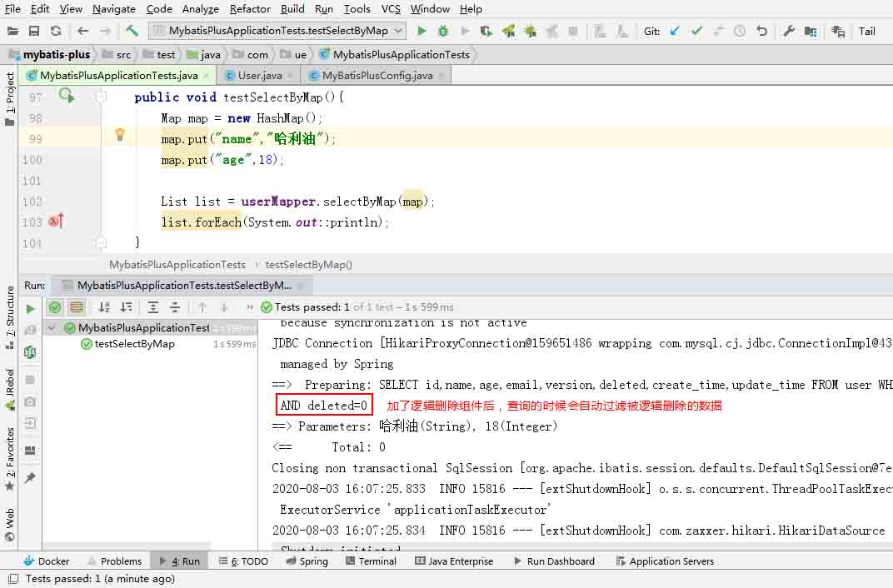Open Application Servers tool window

pyautogui.click(x=666, y=561)
